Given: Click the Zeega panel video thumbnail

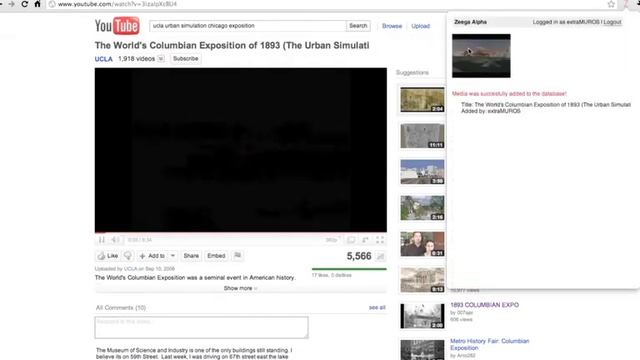Looking at the screenshot, I should coord(481,56).
